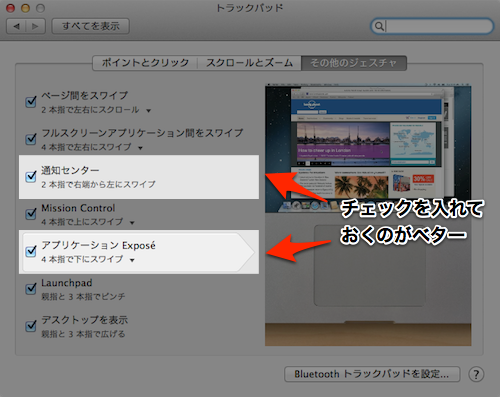Switch to ポイントとクリック tab
Image resolution: width=500 pixels, height=397 pixels.
coord(145,63)
